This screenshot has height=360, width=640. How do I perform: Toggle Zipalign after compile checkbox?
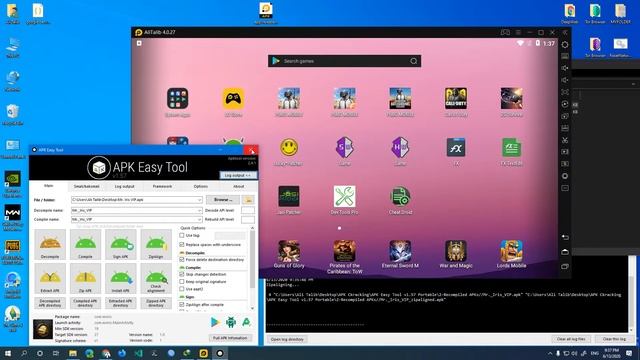[x=182, y=304]
